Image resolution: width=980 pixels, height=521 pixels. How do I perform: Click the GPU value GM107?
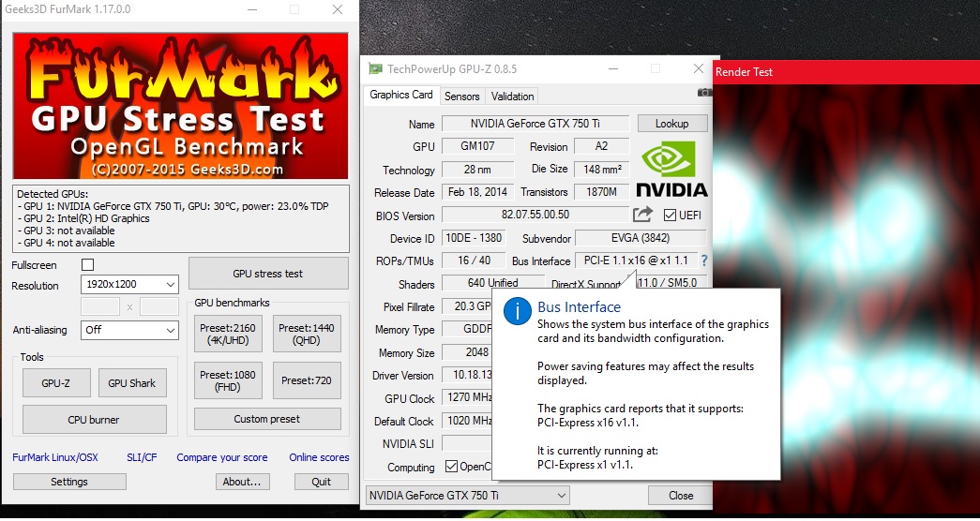tap(477, 146)
